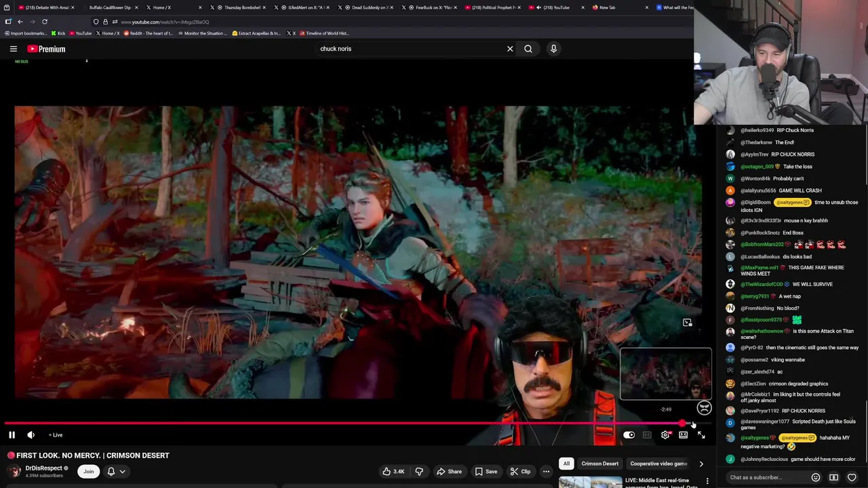Toggle closed captions in the player
Viewport: 868px width, 488px height.
647,435
